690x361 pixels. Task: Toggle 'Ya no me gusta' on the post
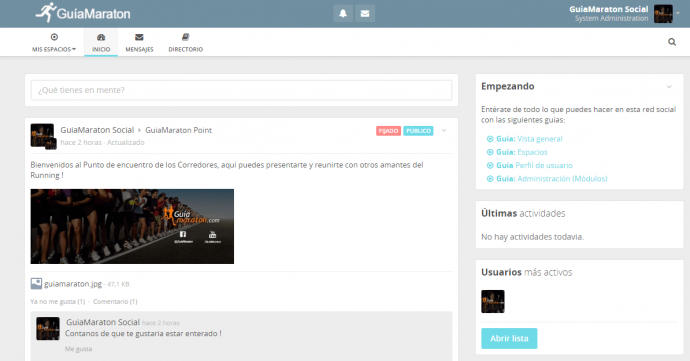click(58, 302)
